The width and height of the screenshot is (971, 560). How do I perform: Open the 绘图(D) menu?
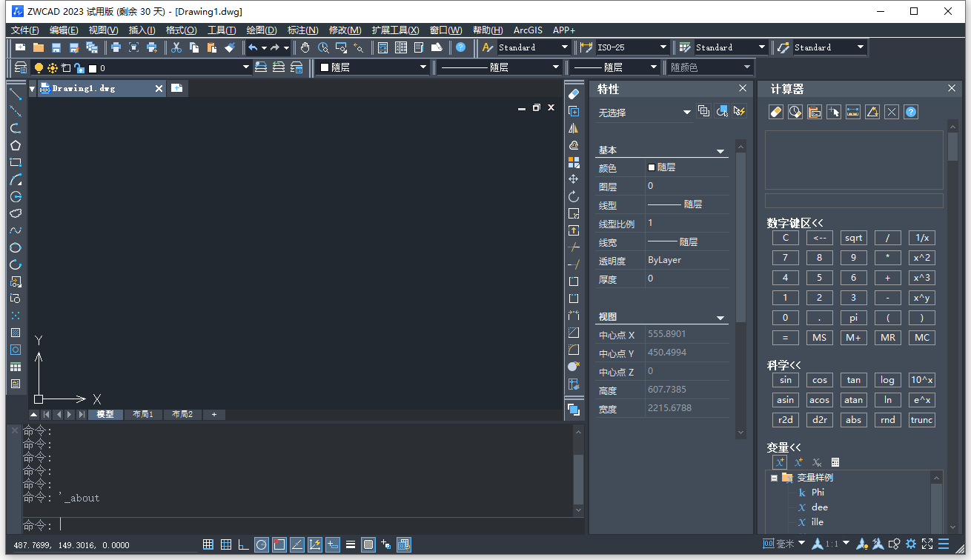pyautogui.click(x=261, y=30)
